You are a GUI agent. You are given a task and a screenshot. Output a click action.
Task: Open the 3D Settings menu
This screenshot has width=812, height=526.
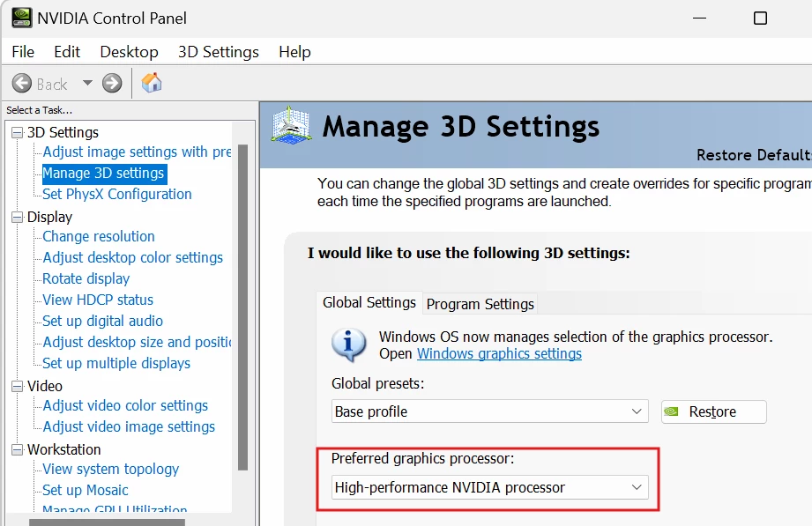point(219,52)
